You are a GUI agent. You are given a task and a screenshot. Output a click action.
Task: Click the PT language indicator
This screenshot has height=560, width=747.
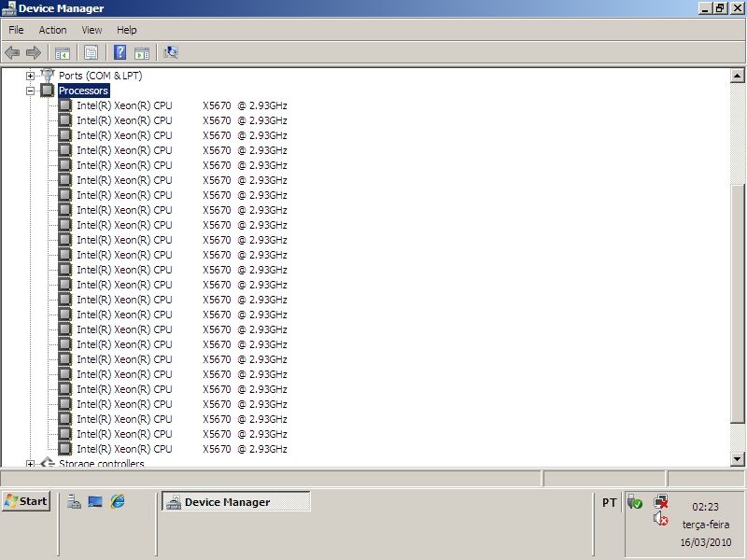click(610, 502)
